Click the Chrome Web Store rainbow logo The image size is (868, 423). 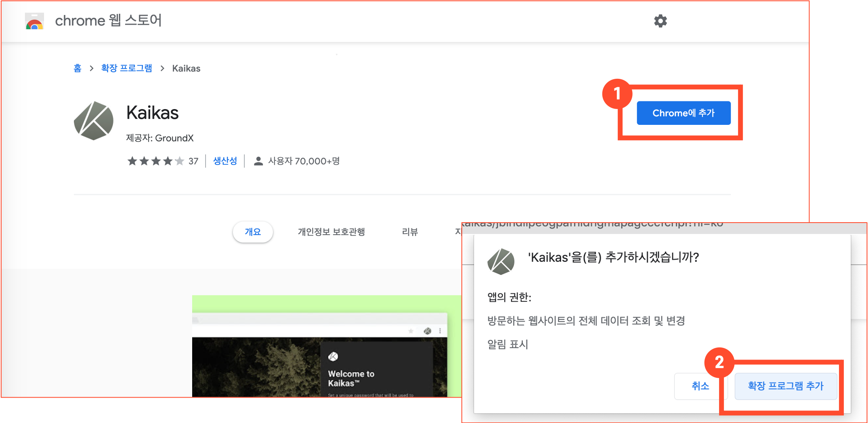(x=34, y=21)
